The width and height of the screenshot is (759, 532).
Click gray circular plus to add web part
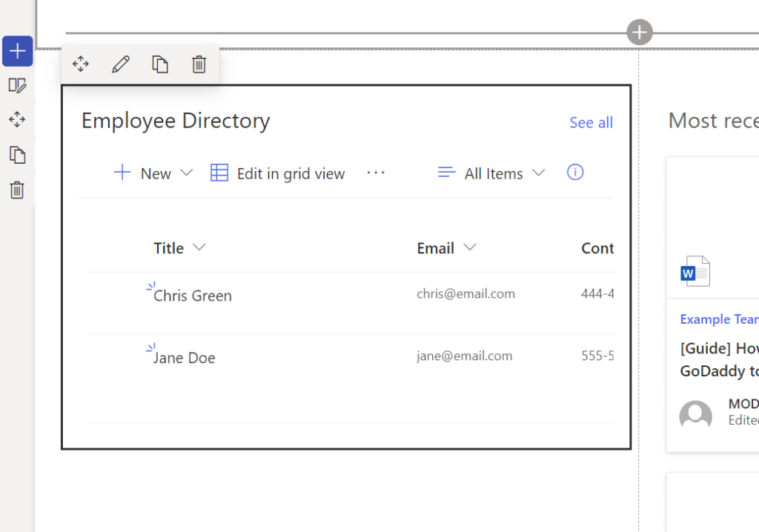[x=640, y=33]
